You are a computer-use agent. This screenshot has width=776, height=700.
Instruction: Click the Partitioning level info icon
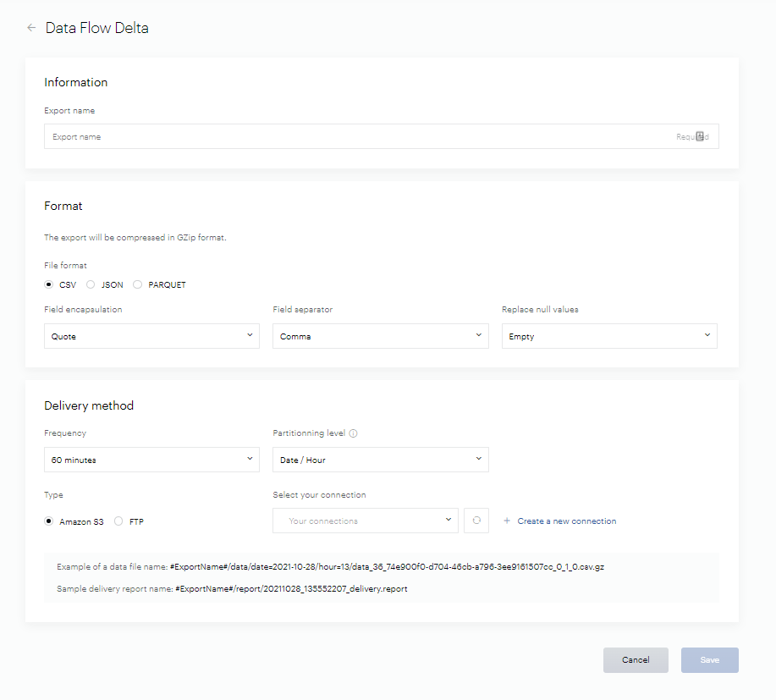pos(353,433)
